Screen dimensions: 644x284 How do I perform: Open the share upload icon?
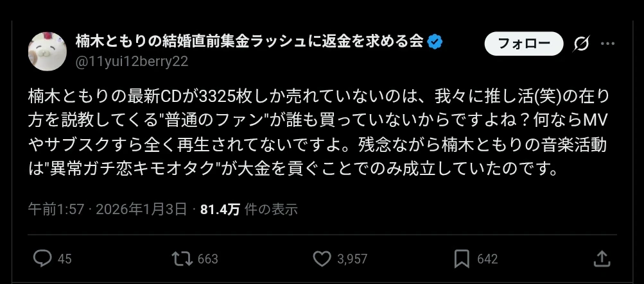tap(602, 258)
